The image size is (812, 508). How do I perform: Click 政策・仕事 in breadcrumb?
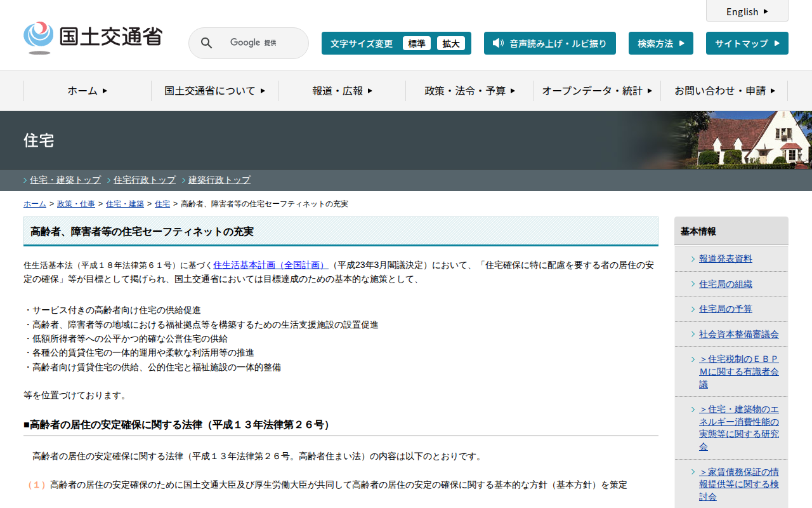76,204
